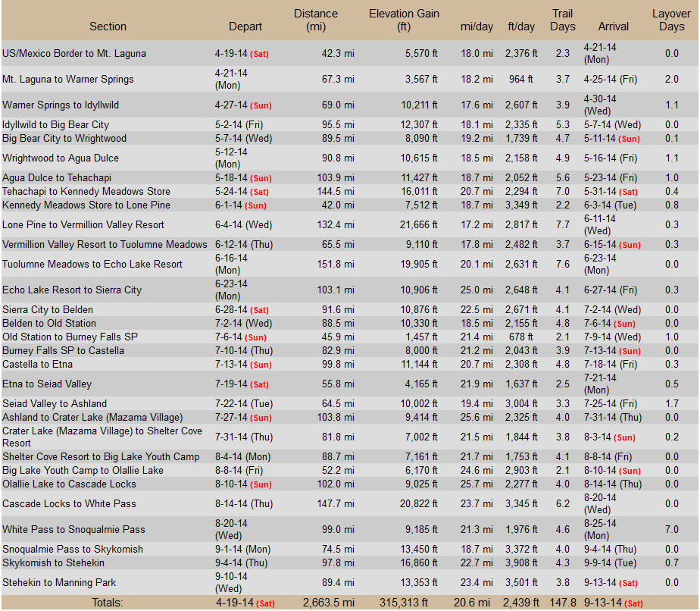Click the Section column header
This screenshot has width=700, height=611.
click(x=108, y=27)
